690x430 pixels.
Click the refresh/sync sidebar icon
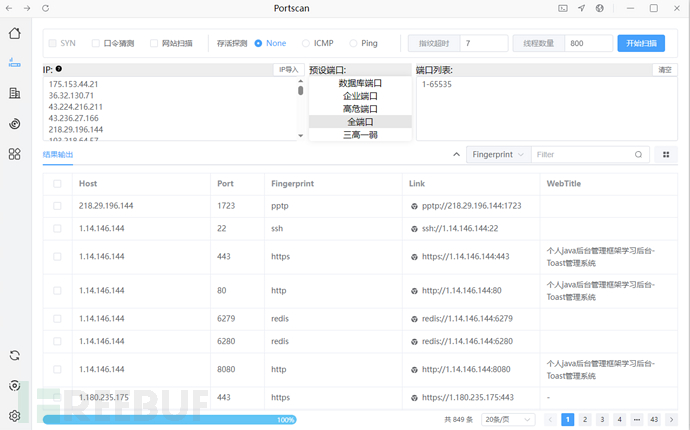click(15, 355)
